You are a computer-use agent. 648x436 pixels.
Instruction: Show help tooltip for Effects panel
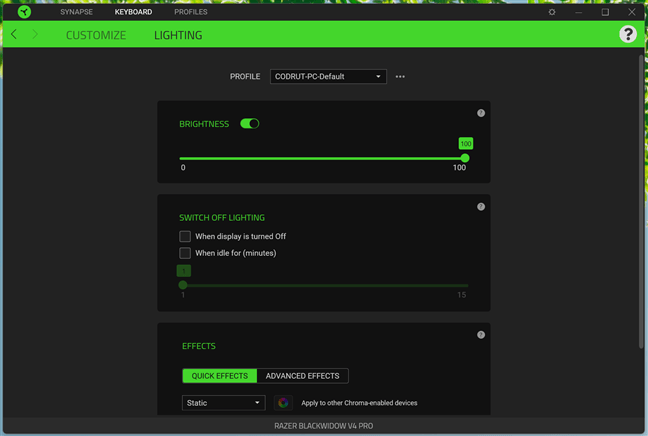(481, 335)
